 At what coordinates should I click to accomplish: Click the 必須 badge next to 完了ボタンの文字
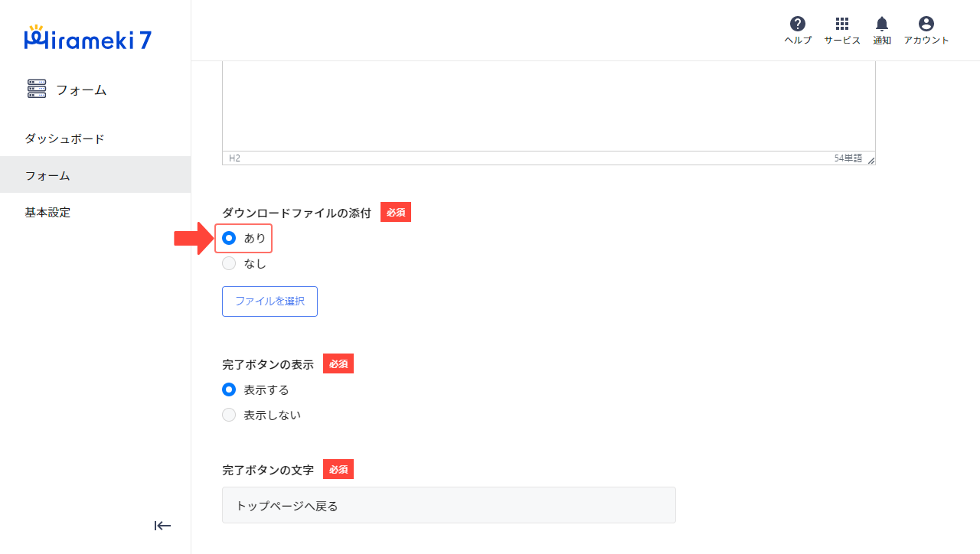[338, 469]
